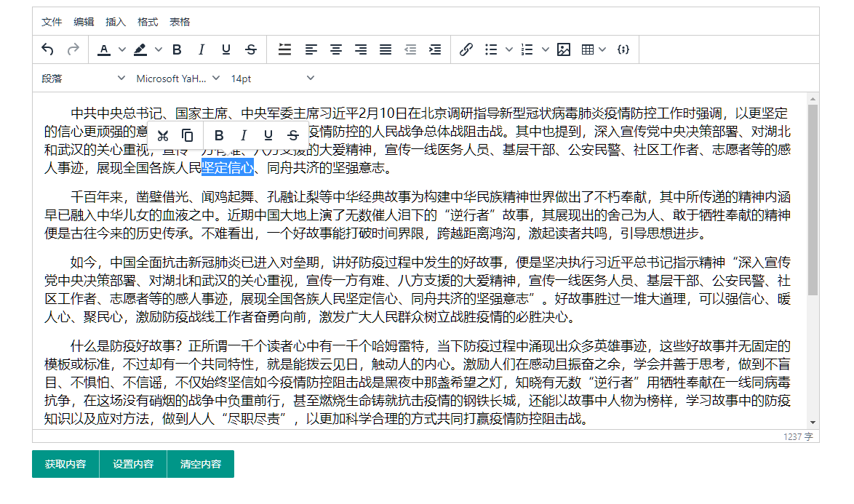Insert a link with the chain icon
This screenshot has width=854, height=504.
pos(466,49)
